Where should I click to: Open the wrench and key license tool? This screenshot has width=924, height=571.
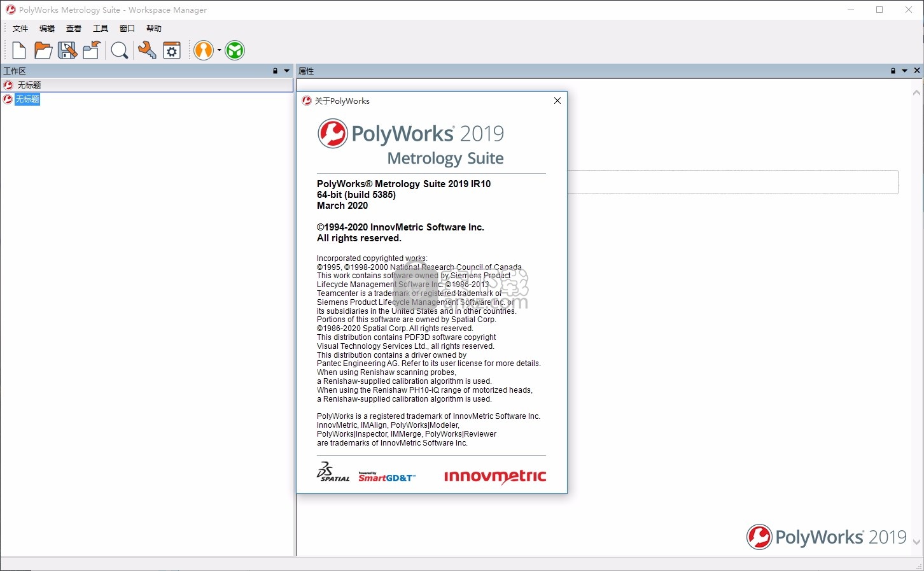(x=147, y=50)
